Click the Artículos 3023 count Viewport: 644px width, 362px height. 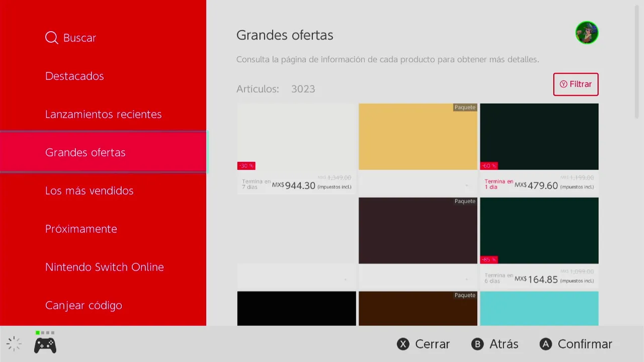tap(276, 89)
